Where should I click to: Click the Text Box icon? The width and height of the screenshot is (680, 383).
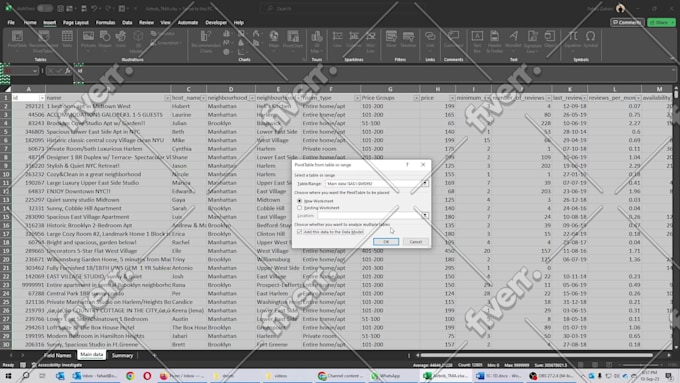point(477,40)
